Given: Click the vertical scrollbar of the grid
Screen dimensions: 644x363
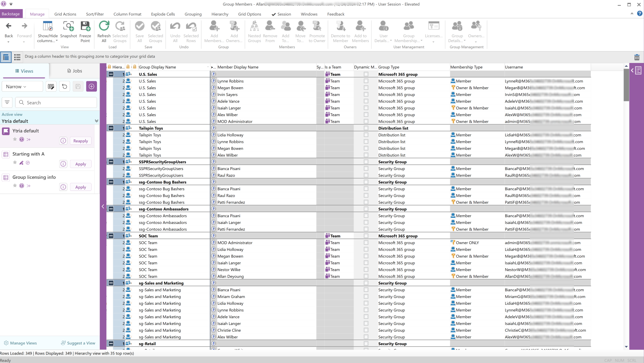Looking at the screenshot, I should [x=626, y=202].
